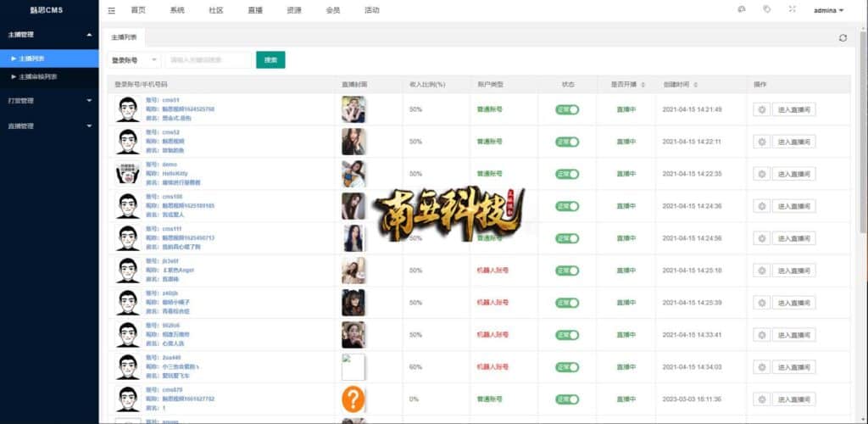Open settings gear for account cms52
Image resolution: width=868 pixels, height=424 pixels.
pos(761,142)
